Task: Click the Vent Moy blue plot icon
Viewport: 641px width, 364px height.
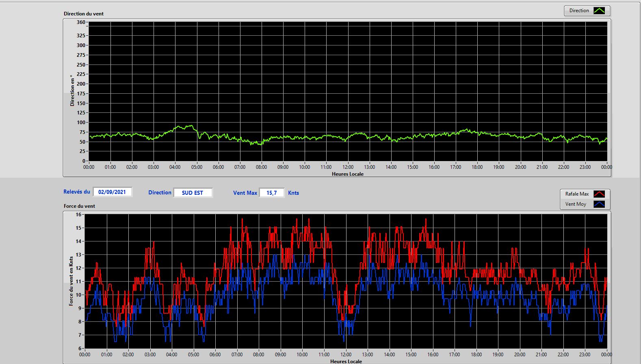Action: coord(599,204)
